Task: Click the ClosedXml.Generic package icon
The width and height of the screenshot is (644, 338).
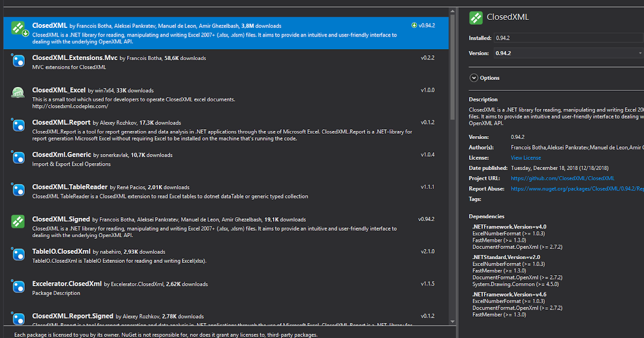Action: tap(19, 158)
